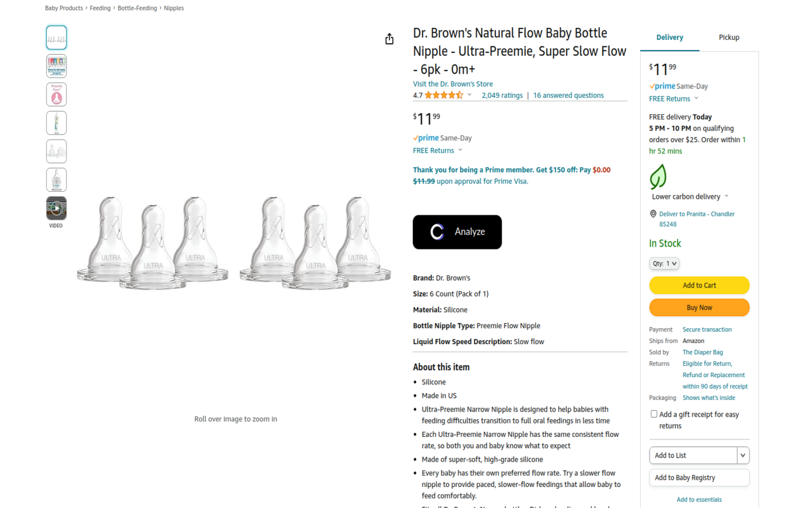
Task: Play the product video thumbnail
Action: [x=56, y=208]
